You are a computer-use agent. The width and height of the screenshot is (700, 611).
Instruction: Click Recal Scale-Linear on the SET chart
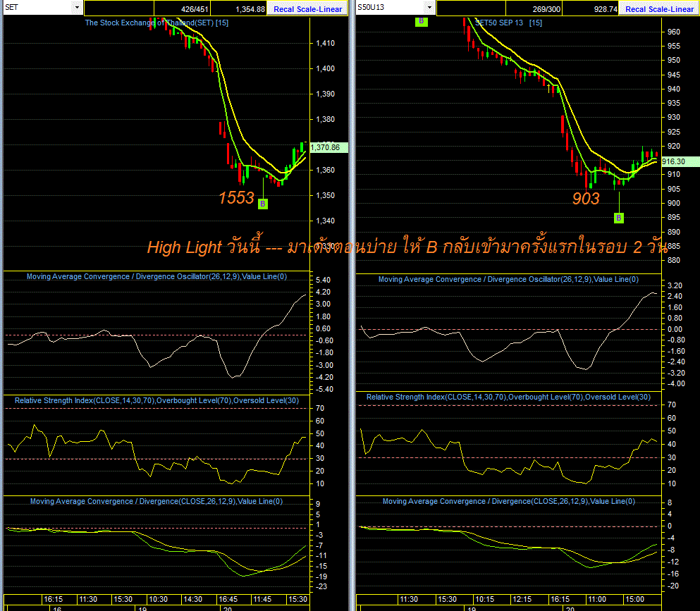(x=307, y=9)
